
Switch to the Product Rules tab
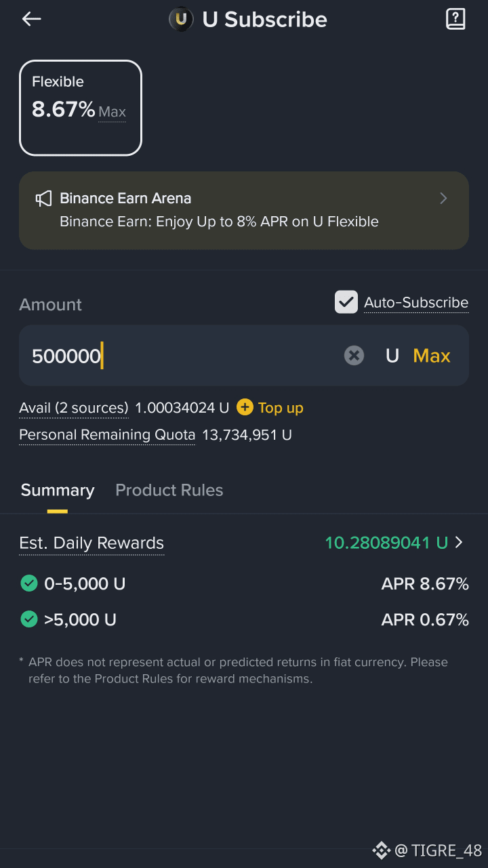[169, 490]
